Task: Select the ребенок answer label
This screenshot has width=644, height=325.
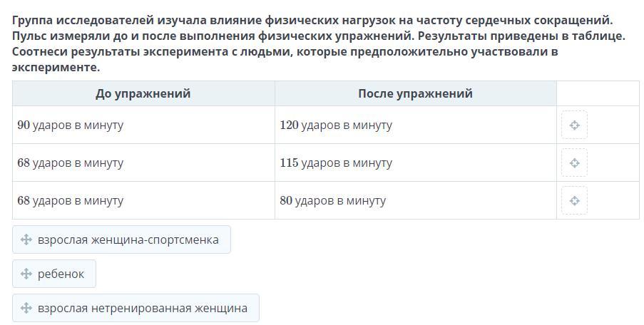Action: coord(61,274)
